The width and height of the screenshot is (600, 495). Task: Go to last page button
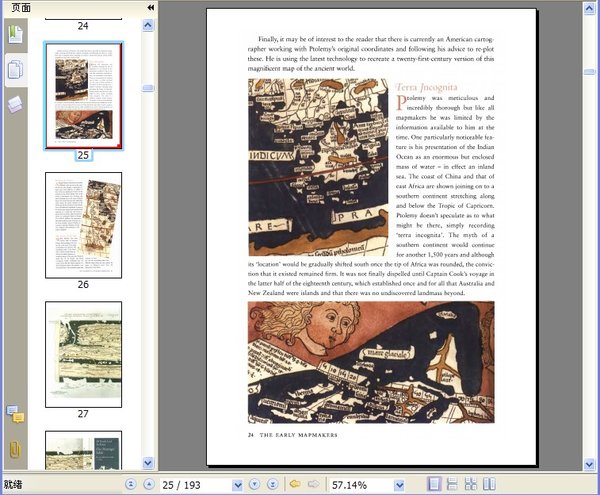point(272,484)
